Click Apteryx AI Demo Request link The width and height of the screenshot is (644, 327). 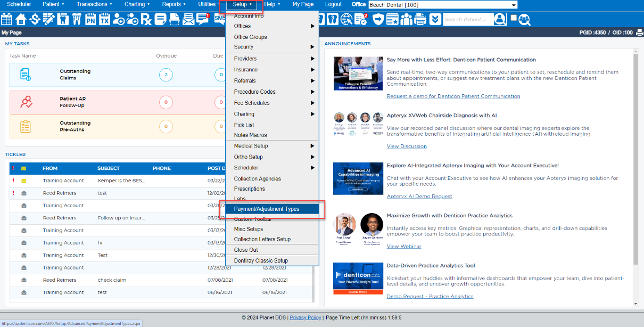419,196
